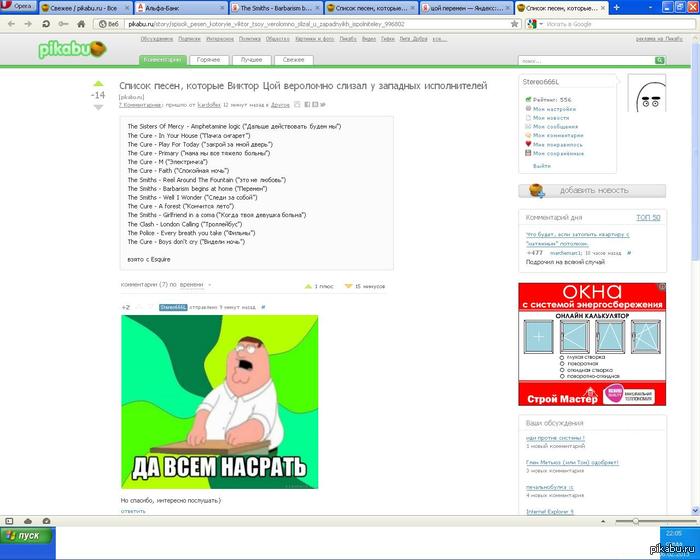700x560 pixels.
Task: Open 'Мои сохранённые' in profile panel
Action: tap(558, 154)
